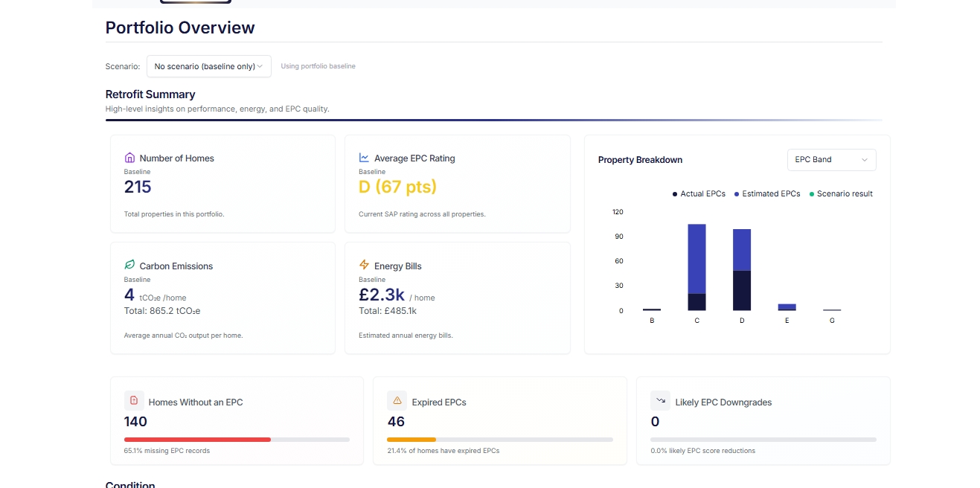Click the document icon on Homes Without an EPC
The image size is (980, 488).
134,400
